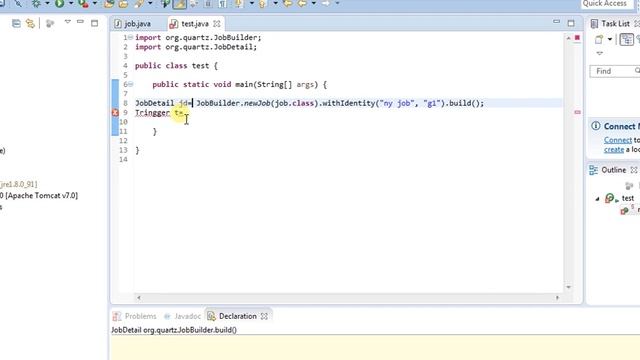Open Task List view menu triangle

point(600,53)
